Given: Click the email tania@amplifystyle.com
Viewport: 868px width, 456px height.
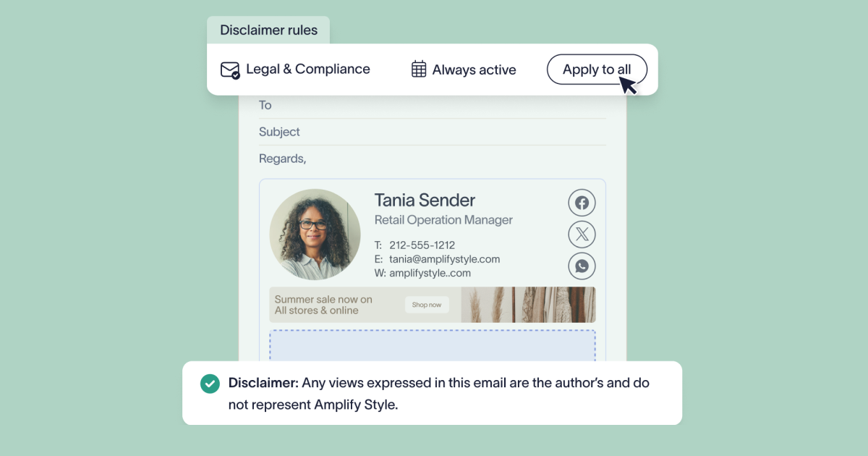Looking at the screenshot, I should tap(444, 259).
